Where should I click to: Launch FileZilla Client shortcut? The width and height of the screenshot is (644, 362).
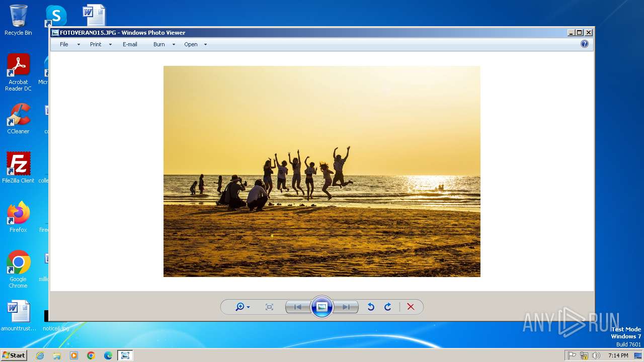point(18,167)
